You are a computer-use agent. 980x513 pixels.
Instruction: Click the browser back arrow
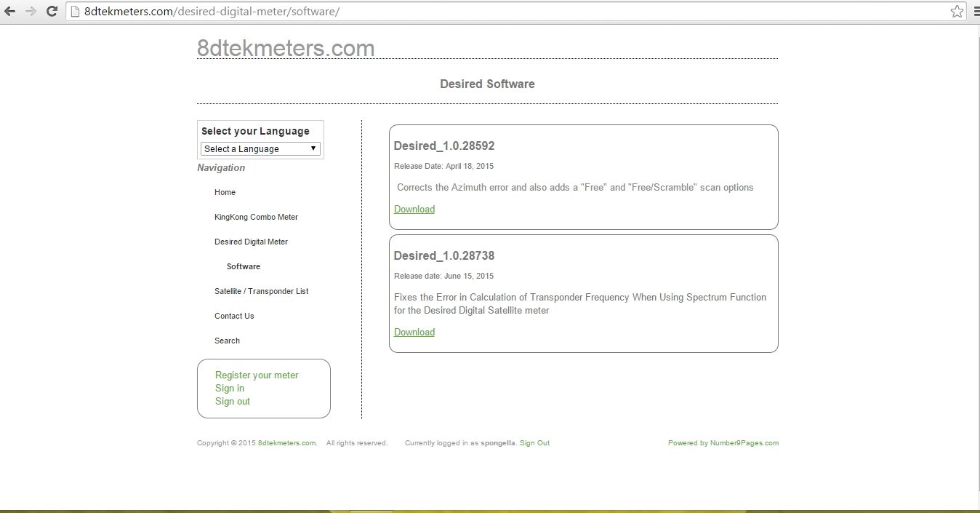[x=10, y=12]
